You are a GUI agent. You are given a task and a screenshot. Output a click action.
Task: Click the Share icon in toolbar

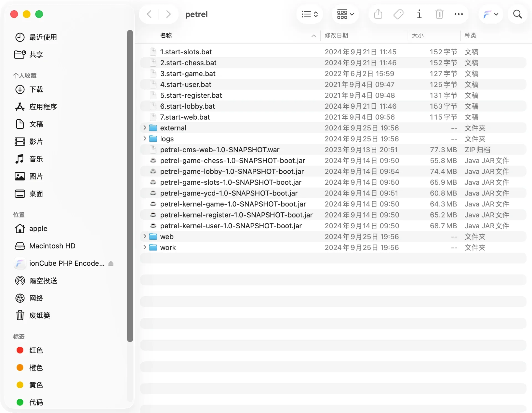378,14
